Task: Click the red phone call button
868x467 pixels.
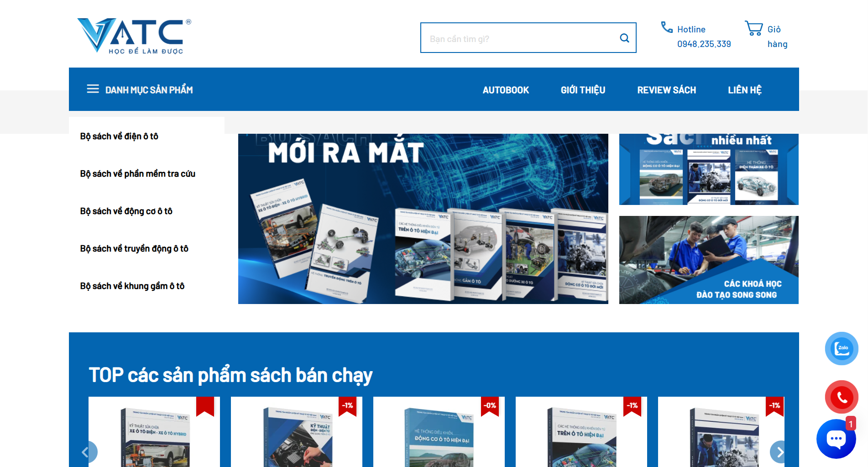Action: (842, 397)
